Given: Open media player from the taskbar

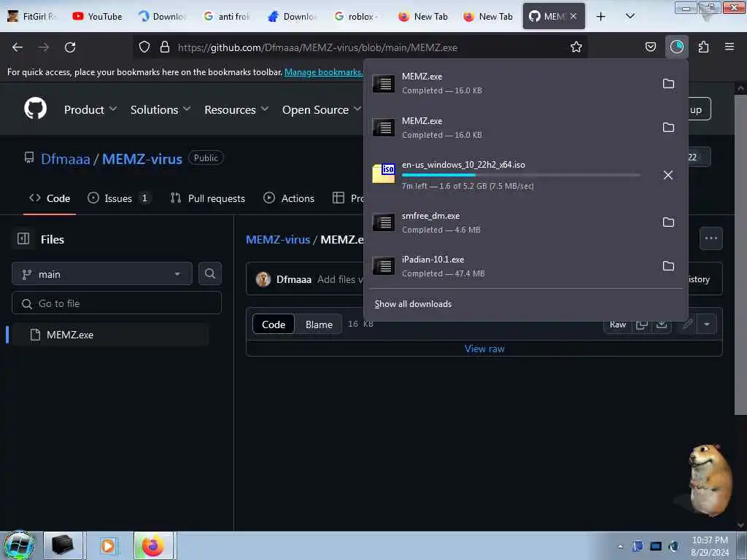Looking at the screenshot, I should pyautogui.click(x=108, y=545).
